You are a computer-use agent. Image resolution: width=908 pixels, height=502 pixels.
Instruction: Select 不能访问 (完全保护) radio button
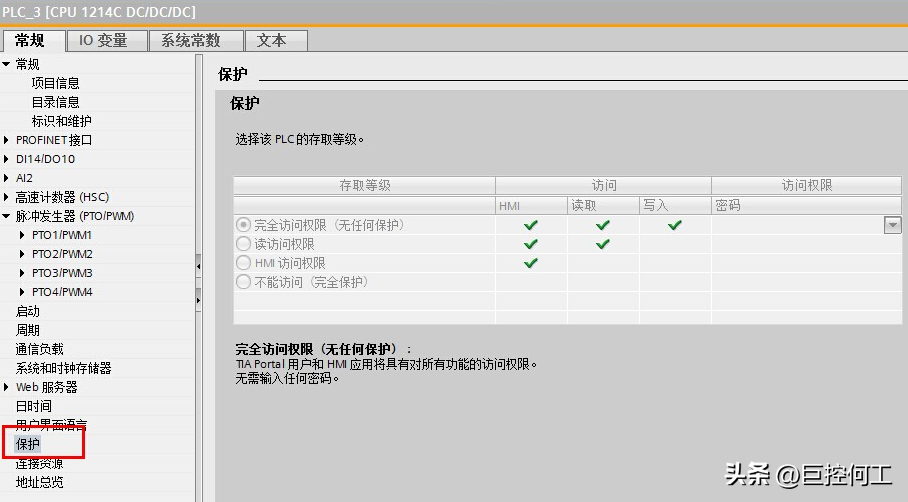(x=243, y=282)
